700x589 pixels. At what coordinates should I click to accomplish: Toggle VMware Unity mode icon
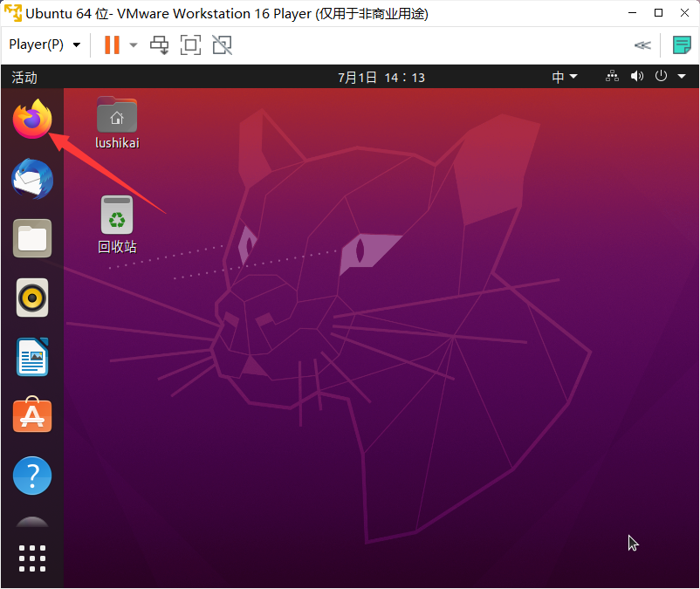coord(222,45)
